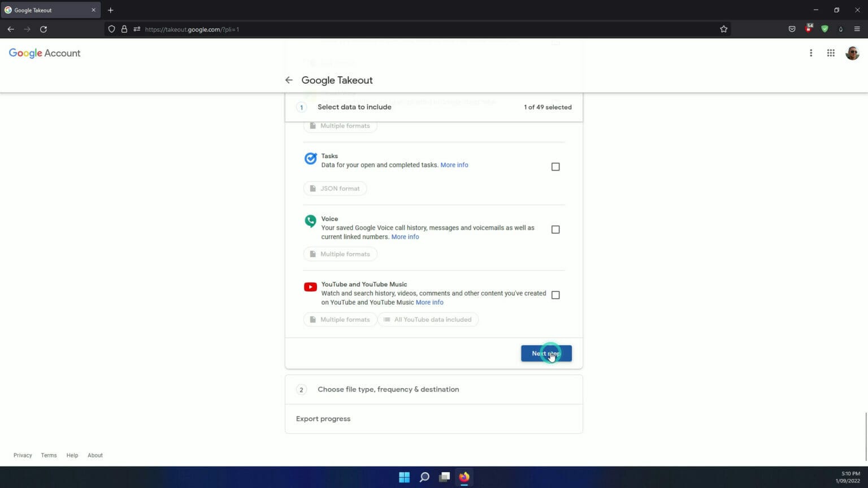Open More info link for Tasks
Image resolution: width=868 pixels, height=488 pixels.
click(454, 164)
